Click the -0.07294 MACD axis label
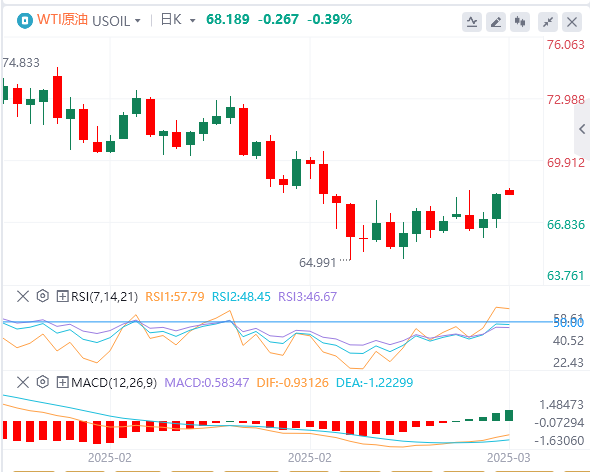590x472 pixels. pyautogui.click(x=559, y=422)
